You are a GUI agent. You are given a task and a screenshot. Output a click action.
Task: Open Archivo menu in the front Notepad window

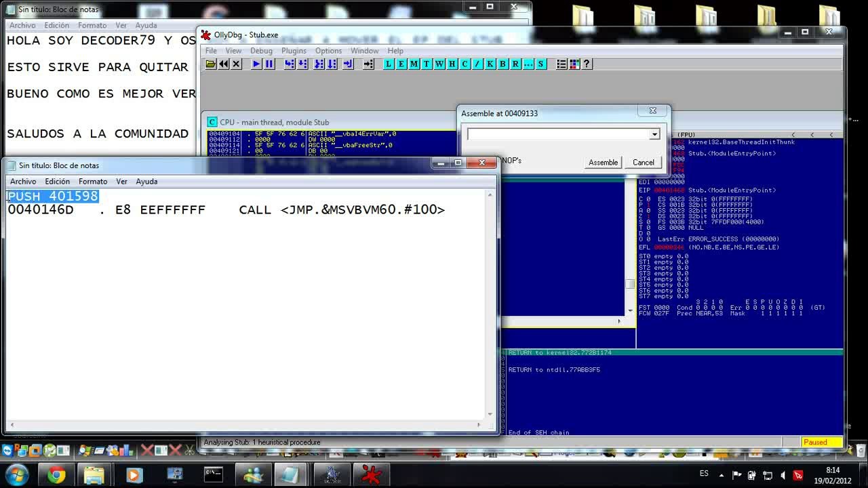pos(23,182)
